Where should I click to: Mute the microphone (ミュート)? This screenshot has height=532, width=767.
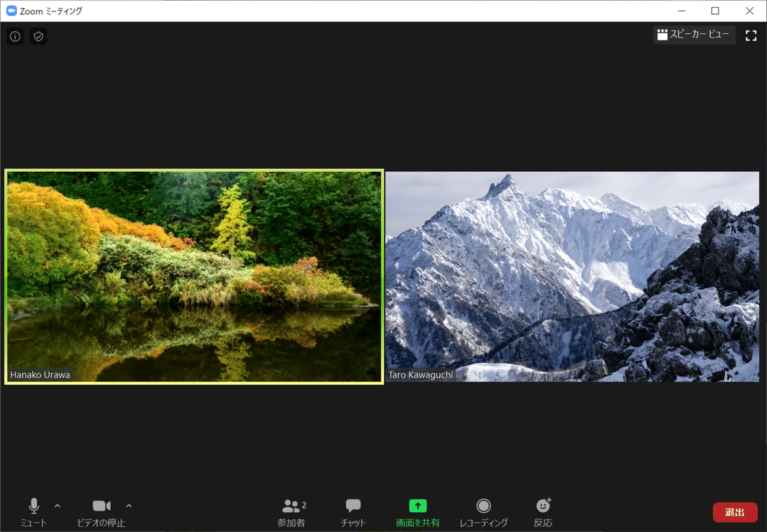[34, 513]
